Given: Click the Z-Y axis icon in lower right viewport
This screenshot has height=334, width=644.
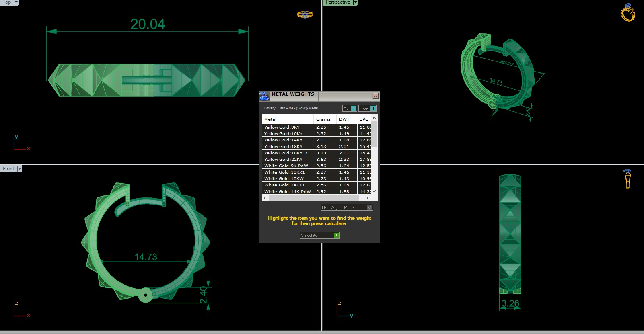Looking at the screenshot, I should (x=345, y=309).
